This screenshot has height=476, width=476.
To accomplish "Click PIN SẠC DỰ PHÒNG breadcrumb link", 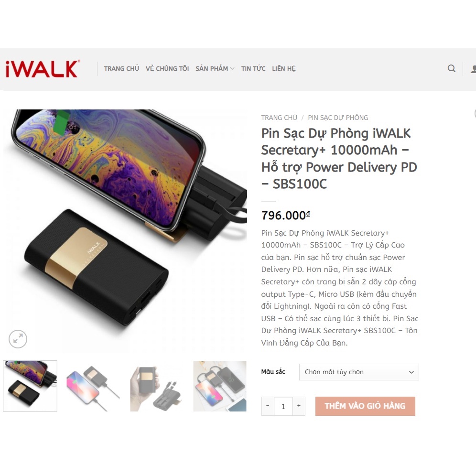I will pyautogui.click(x=338, y=118).
